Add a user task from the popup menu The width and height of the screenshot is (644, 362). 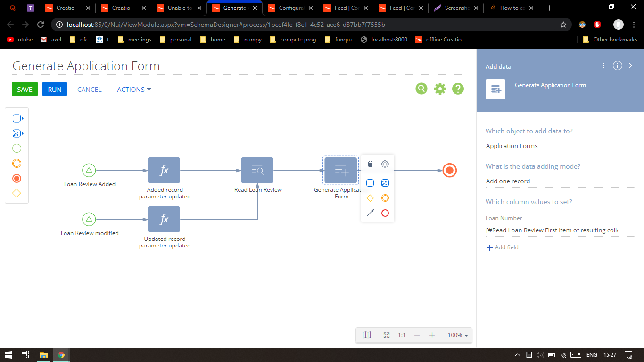[x=370, y=183]
